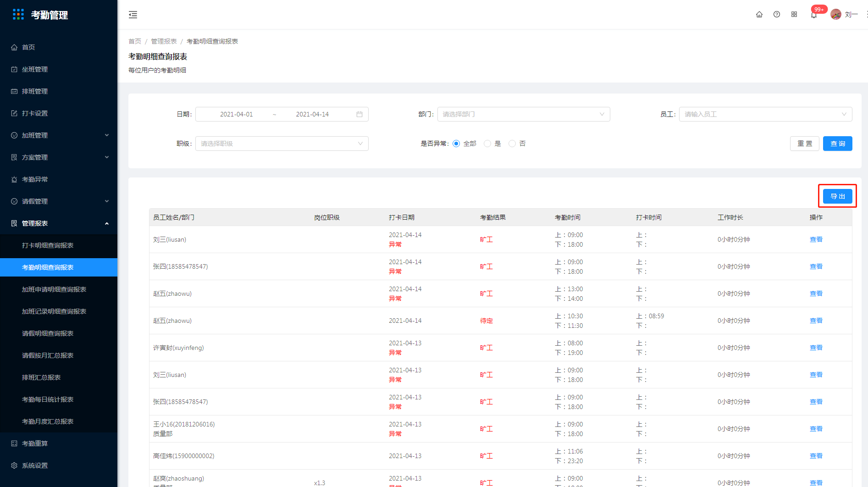The width and height of the screenshot is (868, 487).
Task: Click 查看 for 高佳炜 row
Action: click(816, 456)
